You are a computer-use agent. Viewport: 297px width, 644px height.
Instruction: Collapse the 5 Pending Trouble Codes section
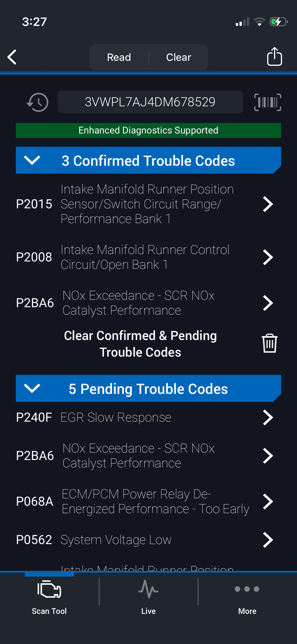click(x=32, y=388)
